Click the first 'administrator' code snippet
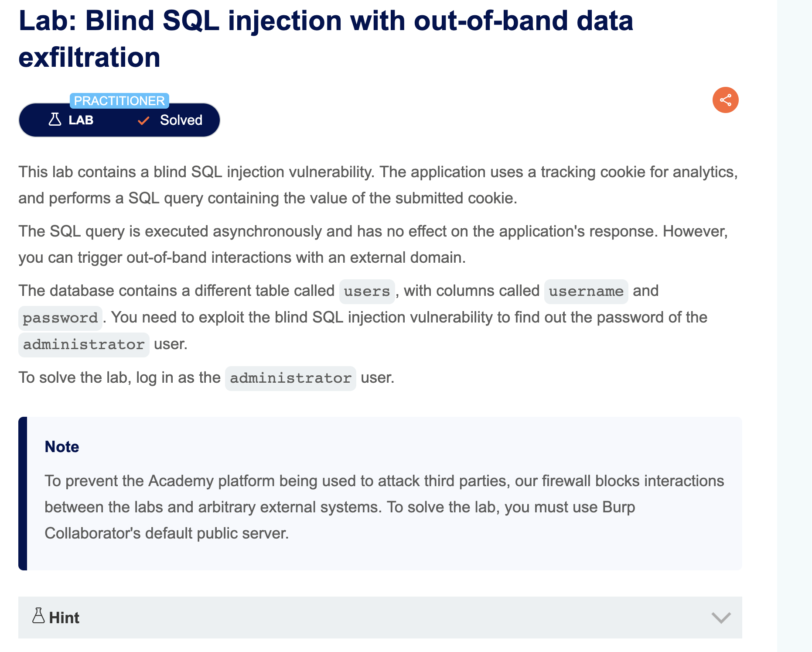Viewport: 812px width, 652px height. (x=84, y=345)
